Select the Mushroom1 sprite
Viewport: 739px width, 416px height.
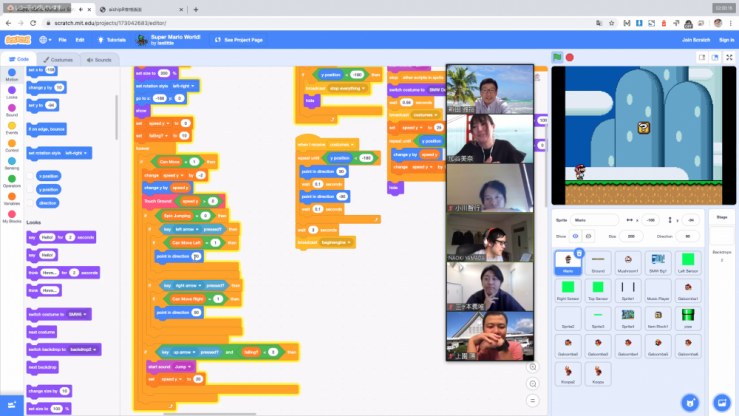(628, 263)
